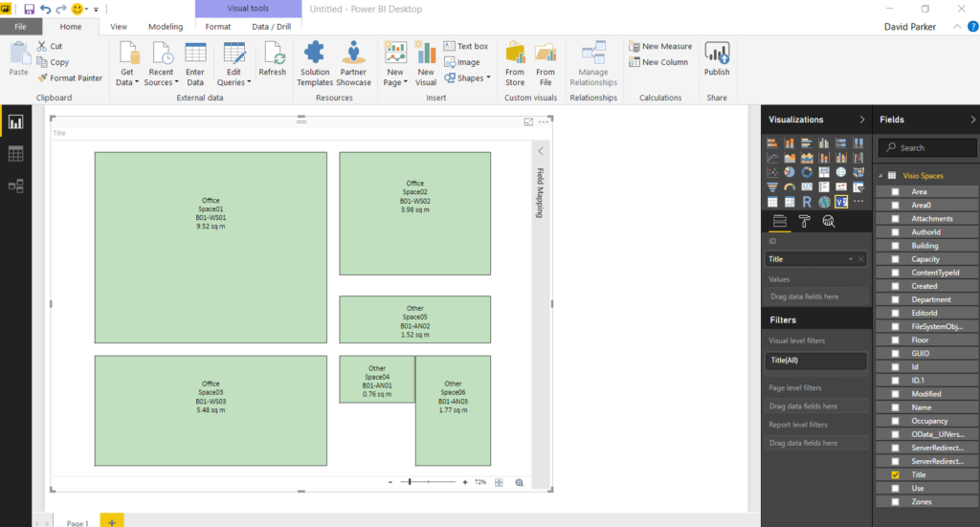Select the Page 1 tab
Viewport: 980px width, 527px height.
[x=78, y=522]
